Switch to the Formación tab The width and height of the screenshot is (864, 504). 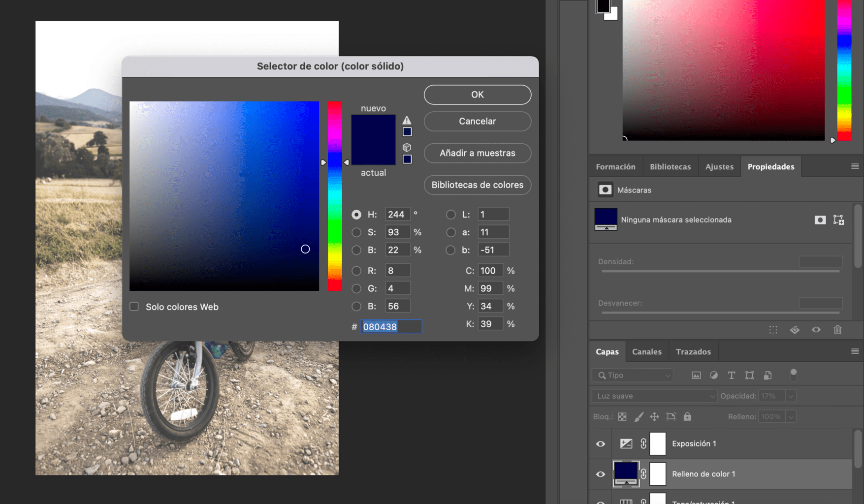615,167
